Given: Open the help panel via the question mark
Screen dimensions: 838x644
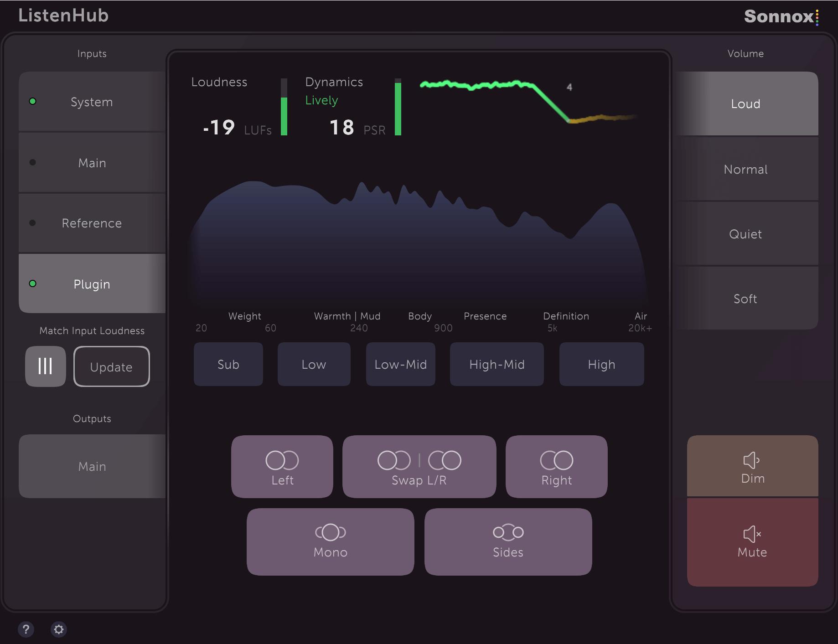Looking at the screenshot, I should [26, 629].
